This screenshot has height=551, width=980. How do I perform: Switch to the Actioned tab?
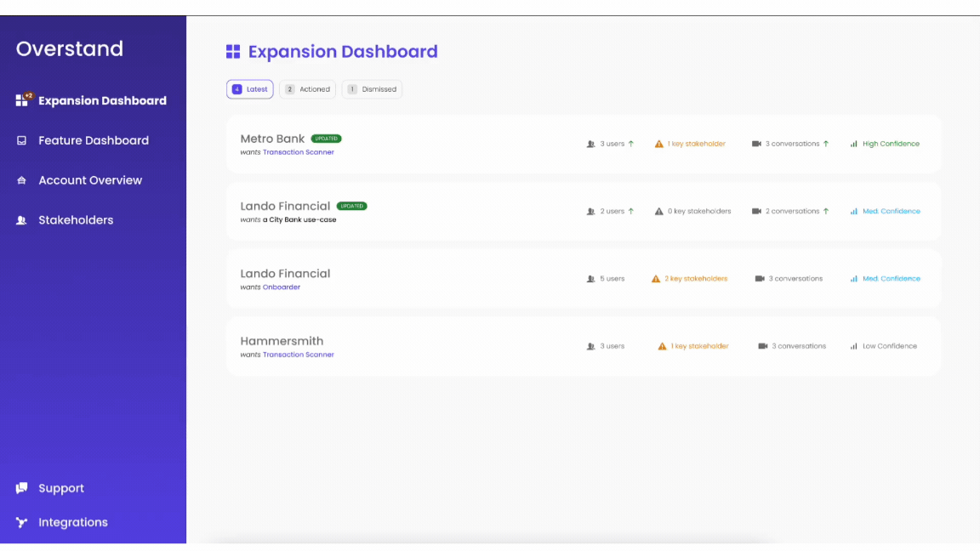307,89
